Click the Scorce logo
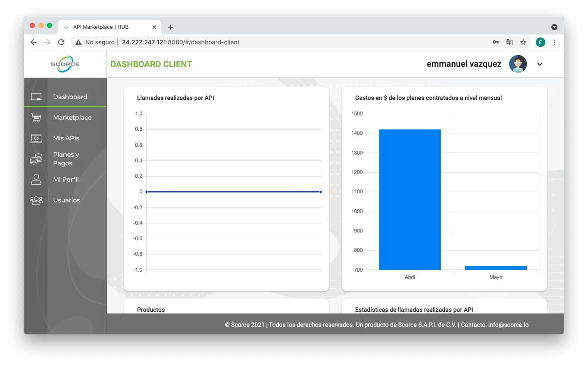 point(65,64)
